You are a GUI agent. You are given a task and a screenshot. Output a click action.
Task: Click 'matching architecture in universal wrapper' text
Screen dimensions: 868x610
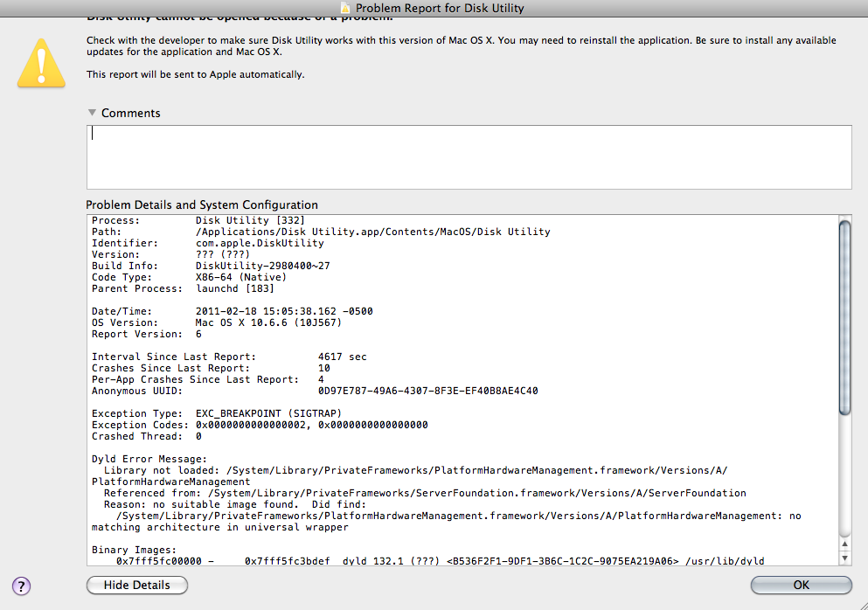(x=220, y=527)
